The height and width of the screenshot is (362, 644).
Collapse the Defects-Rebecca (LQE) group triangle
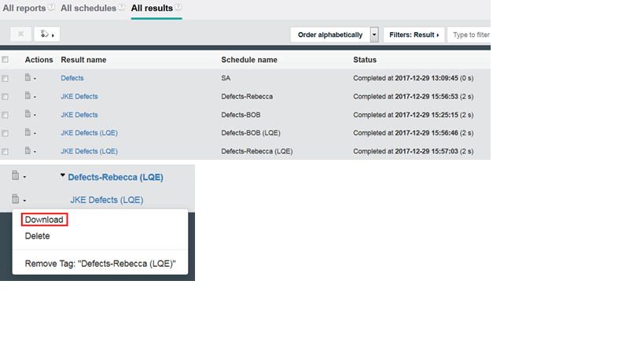(x=63, y=176)
